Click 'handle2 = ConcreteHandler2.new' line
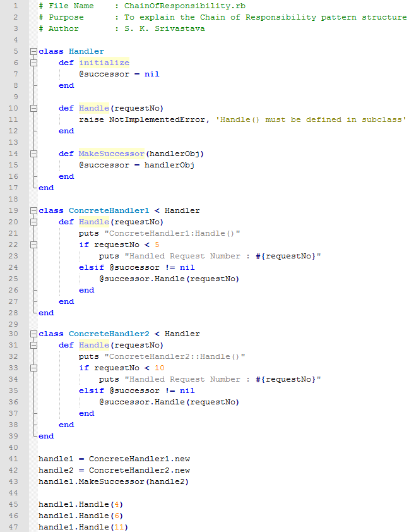The height and width of the screenshot is (532, 409). tap(114, 470)
